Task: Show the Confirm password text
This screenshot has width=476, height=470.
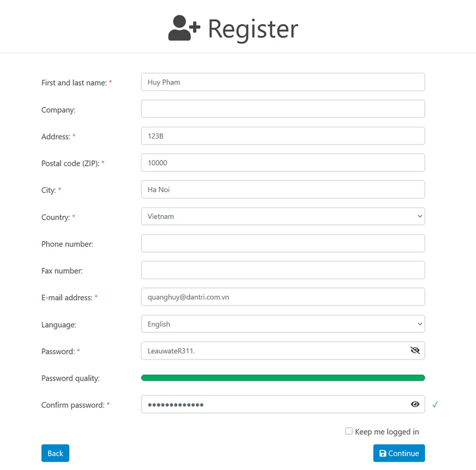Action: click(x=415, y=404)
